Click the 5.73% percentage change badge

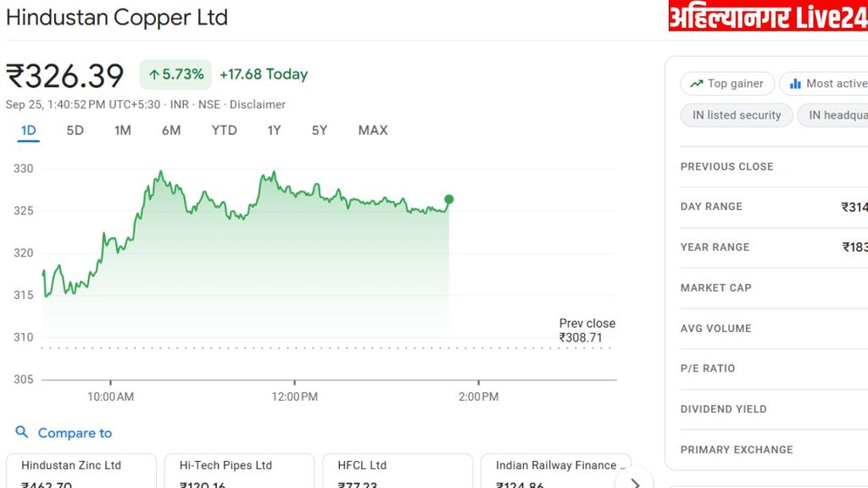pyautogui.click(x=175, y=75)
